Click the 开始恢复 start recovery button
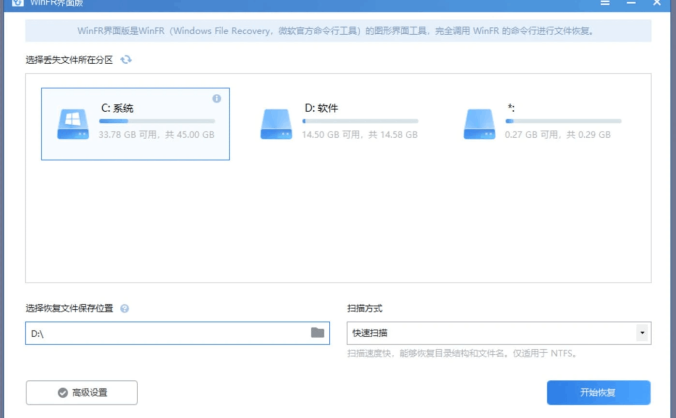 (x=598, y=393)
